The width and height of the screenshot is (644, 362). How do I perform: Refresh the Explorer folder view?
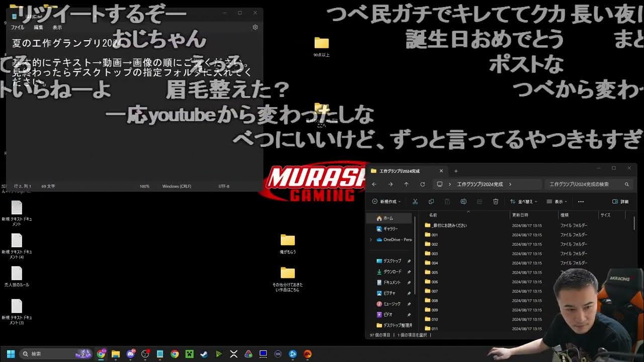coord(422,185)
